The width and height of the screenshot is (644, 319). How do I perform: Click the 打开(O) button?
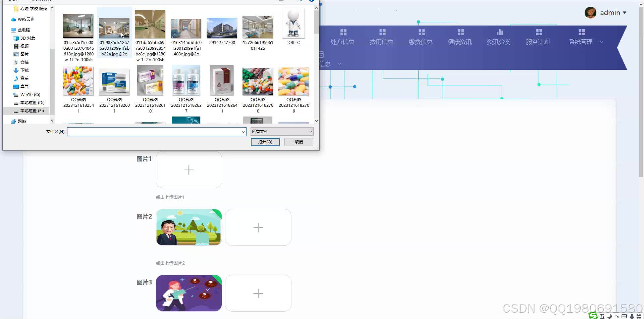tap(265, 142)
